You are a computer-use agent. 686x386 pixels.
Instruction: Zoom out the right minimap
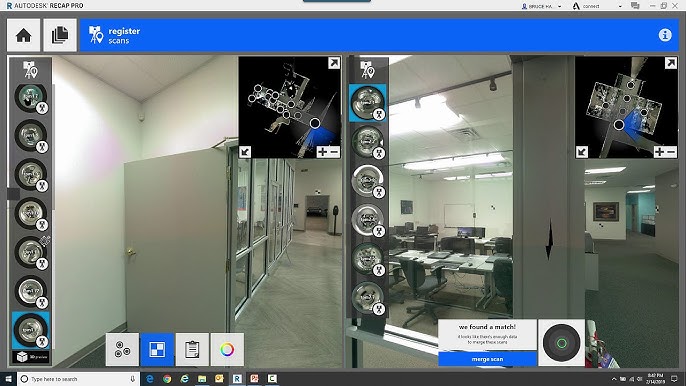tap(671, 152)
